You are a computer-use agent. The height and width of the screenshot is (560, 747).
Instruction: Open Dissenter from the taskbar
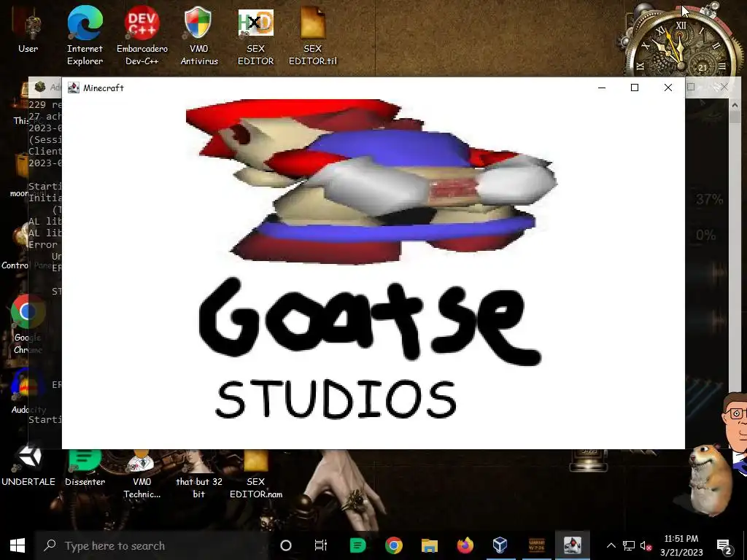tap(357, 545)
